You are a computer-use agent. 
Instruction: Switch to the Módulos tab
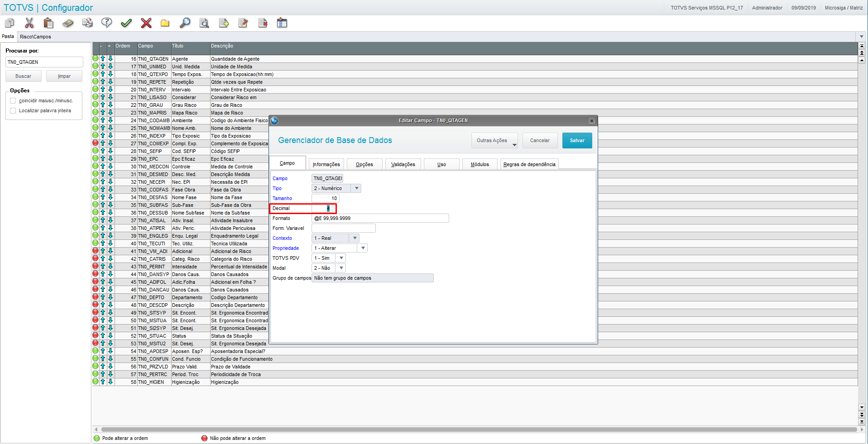coord(480,164)
